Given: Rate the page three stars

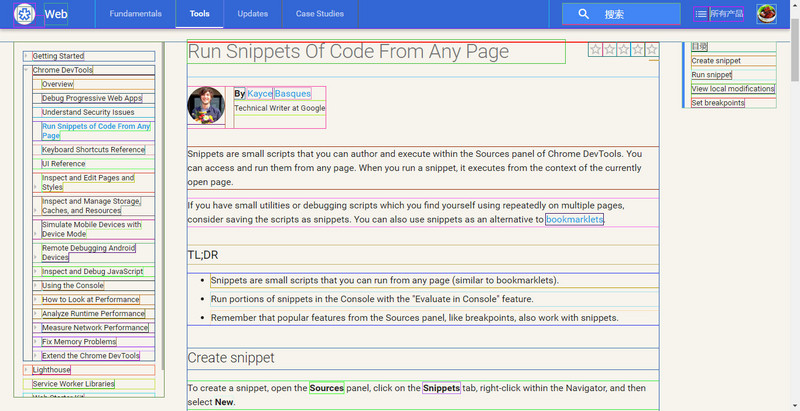Looking at the screenshot, I should pos(623,49).
